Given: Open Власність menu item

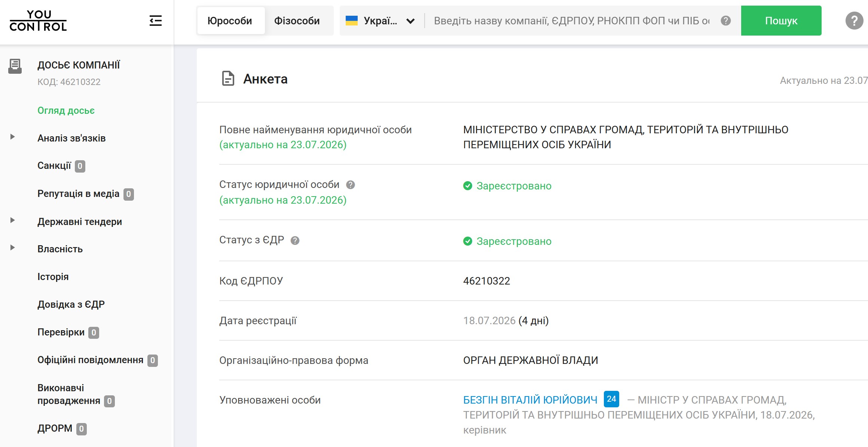Looking at the screenshot, I should [60, 249].
